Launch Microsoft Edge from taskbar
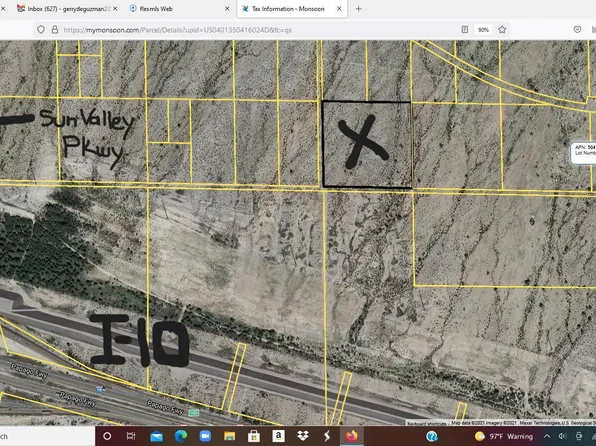The image size is (596, 446). (x=181, y=436)
